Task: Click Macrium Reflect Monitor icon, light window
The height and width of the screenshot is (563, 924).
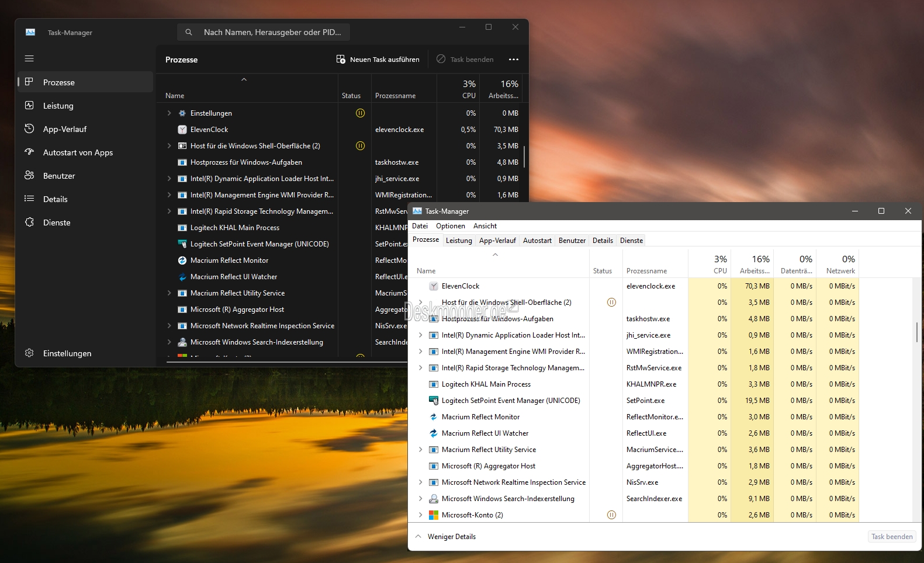Action: click(434, 417)
